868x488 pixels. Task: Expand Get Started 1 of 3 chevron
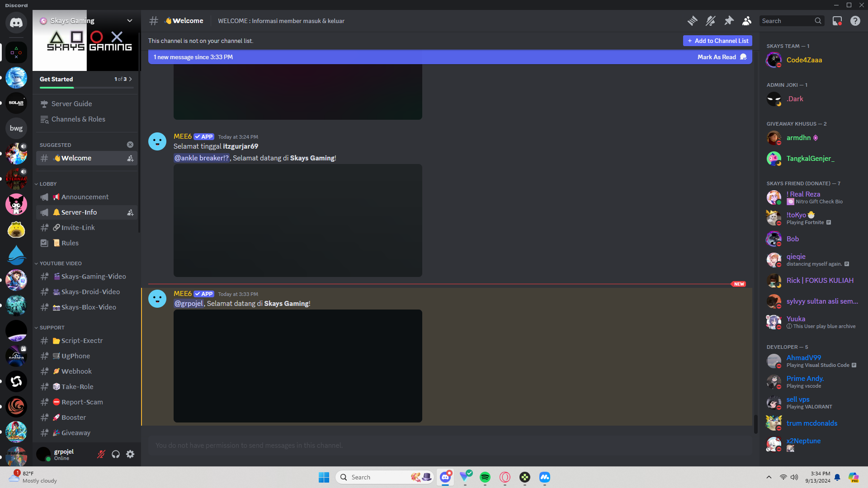pos(131,79)
